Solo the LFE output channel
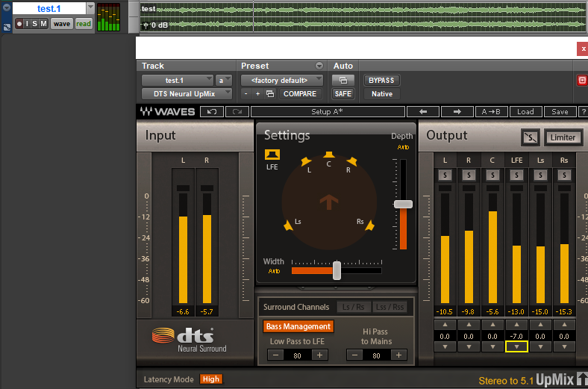Image resolution: width=588 pixels, height=389 pixels. click(x=516, y=175)
